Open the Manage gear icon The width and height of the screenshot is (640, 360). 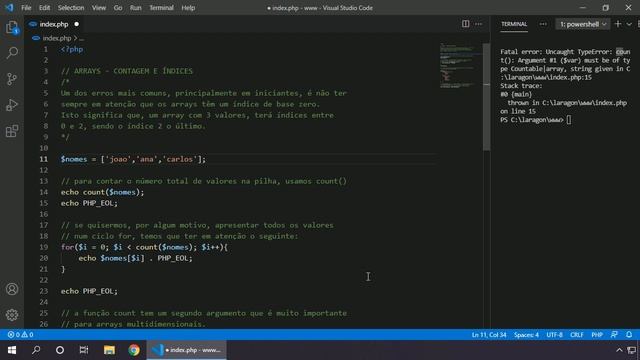12,315
